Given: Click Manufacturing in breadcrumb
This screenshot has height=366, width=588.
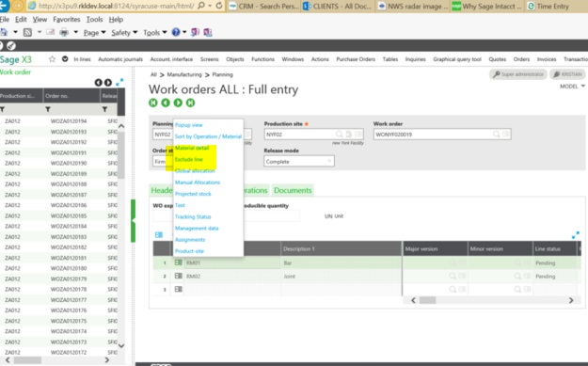Looking at the screenshot, I should click(x=184, y=74).
